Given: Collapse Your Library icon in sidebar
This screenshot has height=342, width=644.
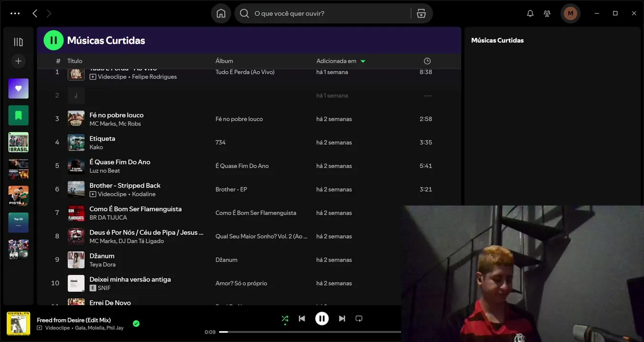Looking at the screenshot, I should [19, 42].
